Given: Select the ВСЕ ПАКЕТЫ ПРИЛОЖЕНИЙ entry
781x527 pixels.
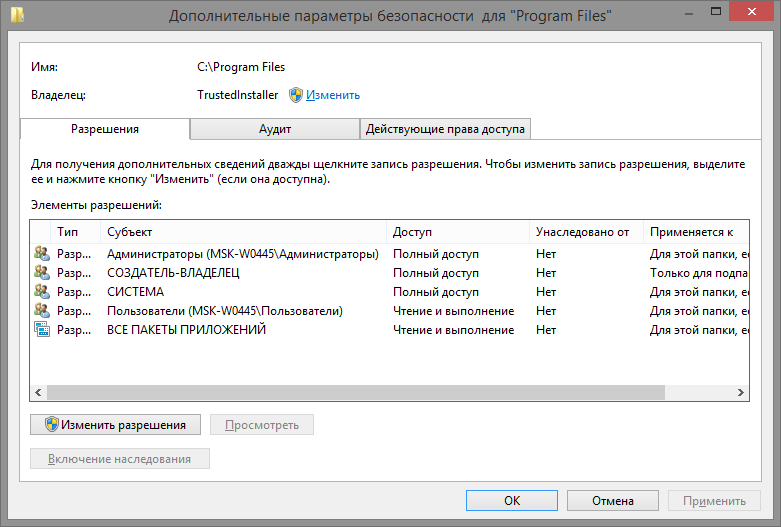Looking at the screenshot, I should coord(390,329).
